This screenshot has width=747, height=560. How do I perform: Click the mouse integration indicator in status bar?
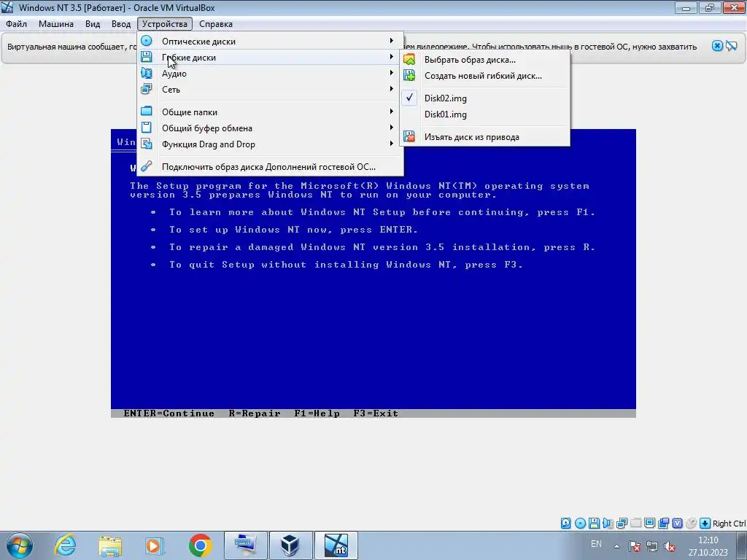coord(692,524)
